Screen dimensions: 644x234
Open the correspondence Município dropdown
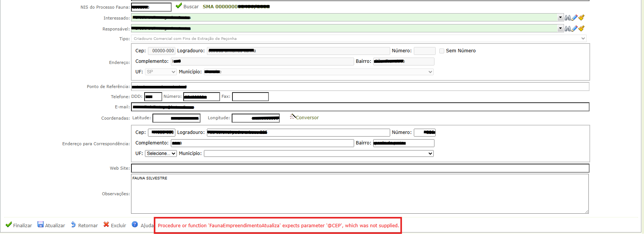318,153
